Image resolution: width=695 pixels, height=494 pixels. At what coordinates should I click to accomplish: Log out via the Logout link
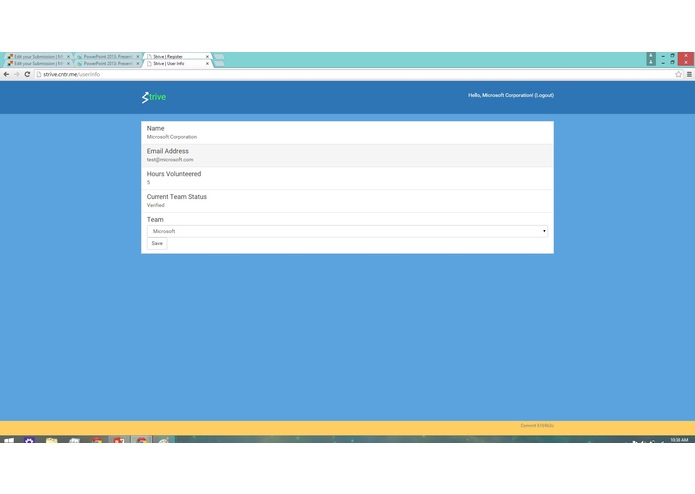tap(544, 95)
